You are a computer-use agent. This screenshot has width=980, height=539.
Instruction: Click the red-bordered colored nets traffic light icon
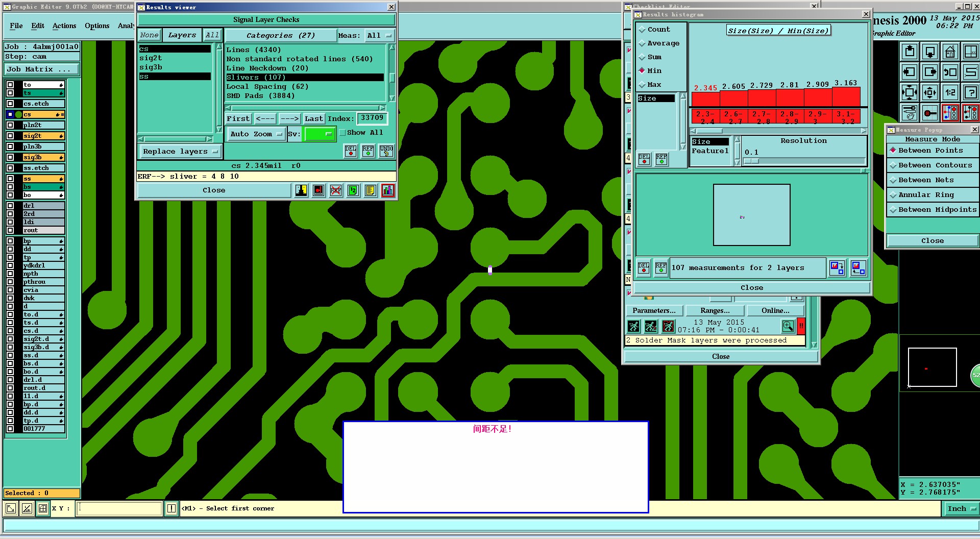(950, 113)
